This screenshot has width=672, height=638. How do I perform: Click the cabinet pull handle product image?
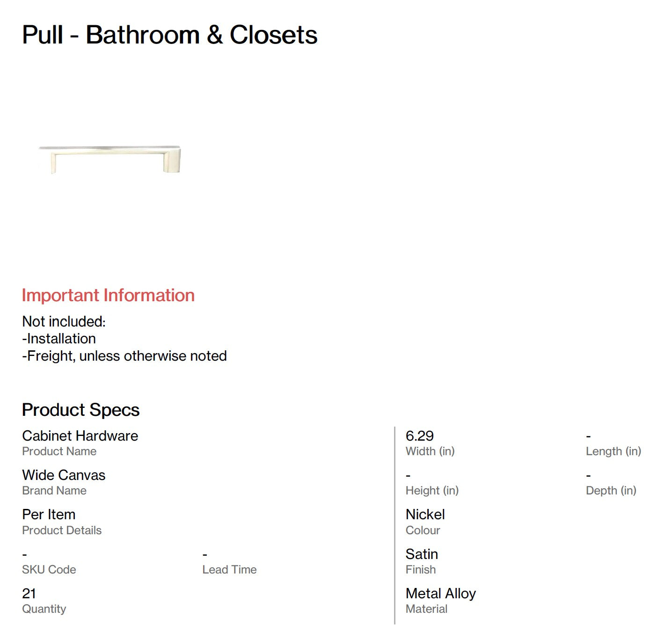[x=110, y=158]
